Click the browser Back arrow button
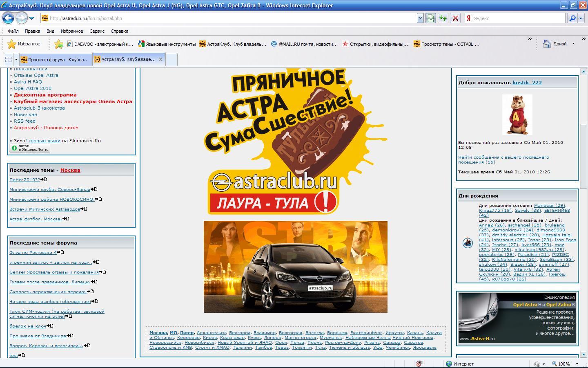The image size is (588, 368). tap(9, 18)
